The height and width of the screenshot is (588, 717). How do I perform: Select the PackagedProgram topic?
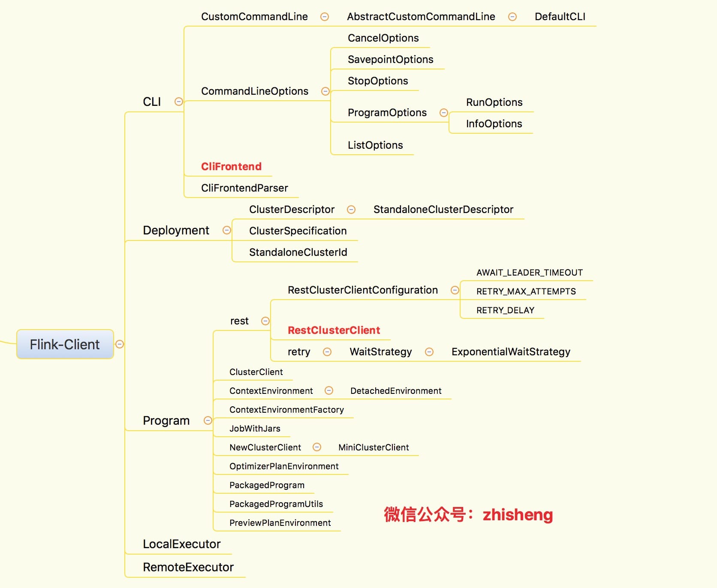click(267, 485)
